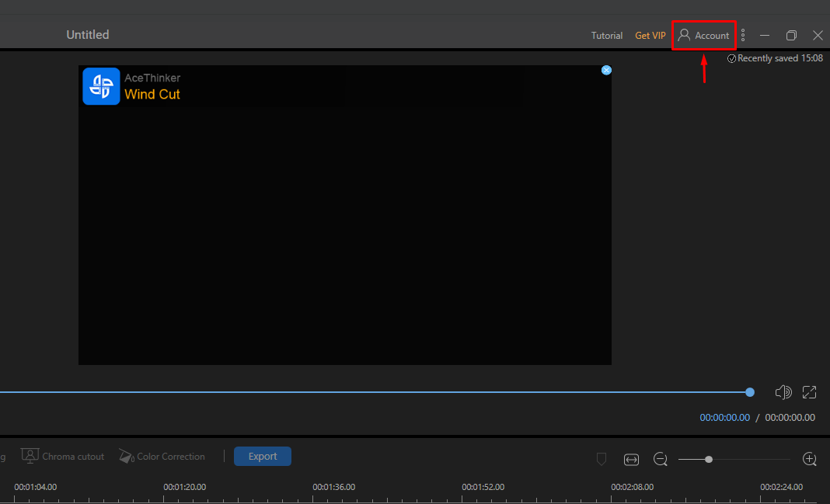
Task: Select the Color Correction tool
Action: pyautogui.click(x=162, y=456)
